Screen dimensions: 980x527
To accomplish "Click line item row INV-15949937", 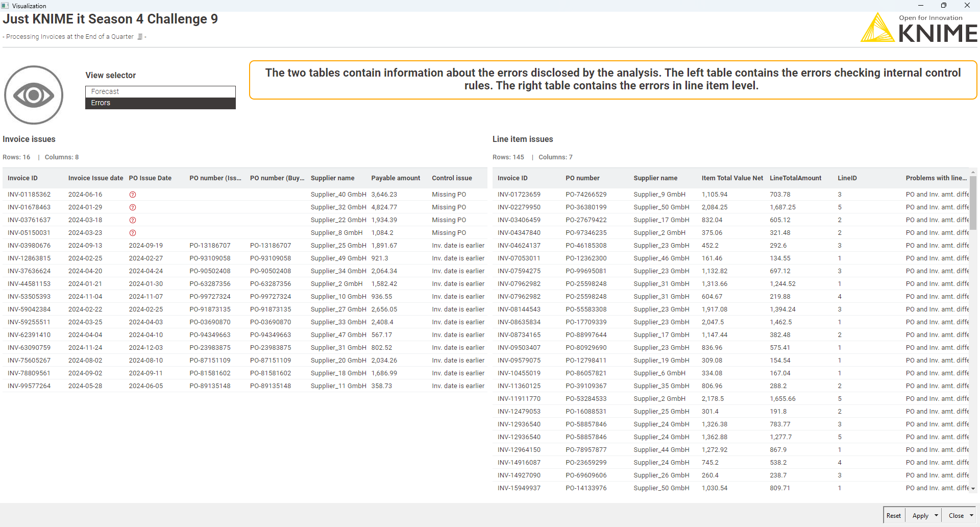I will pyautogui.click(x=731, y=488).
